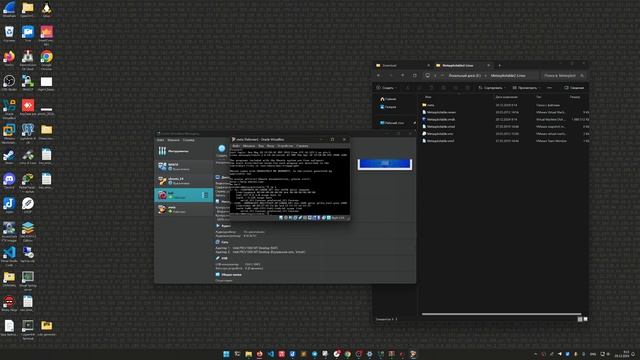Select the win10 virtual machine
This screenshot has width=640, height=360.
pyautogui.click(x=183, y=166)
